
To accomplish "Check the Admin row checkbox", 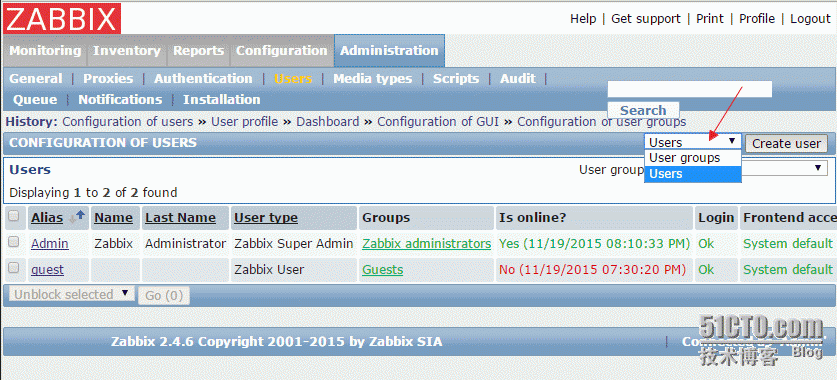I will 13,242.
